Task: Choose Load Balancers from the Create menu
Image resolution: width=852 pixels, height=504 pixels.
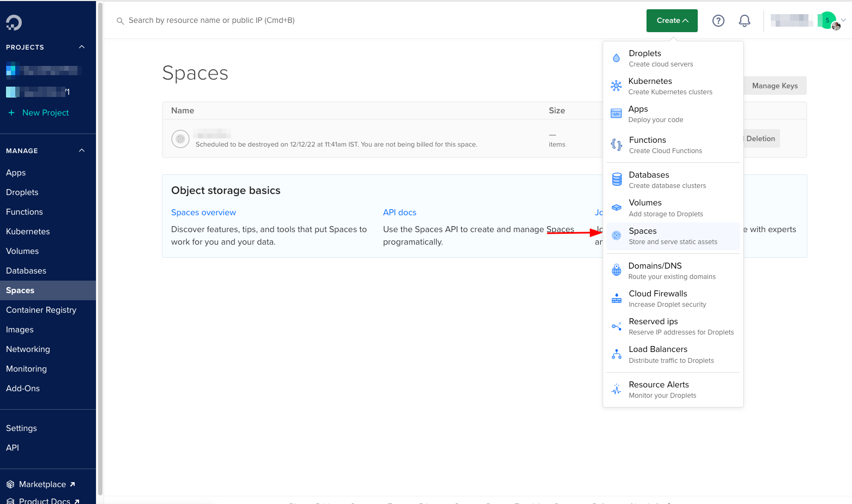Action: click(673, 354)
